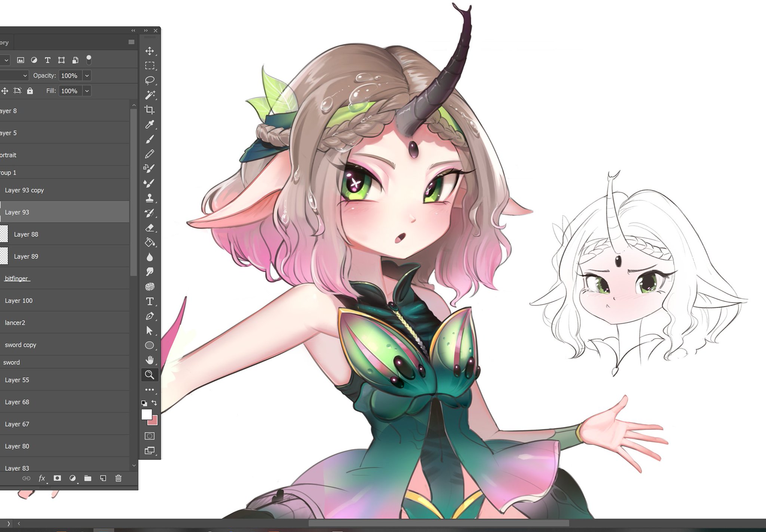Toggle Quick Mask mode
Image resolution: width=766 pixels, height=532 pixels.
click(x=150, y=436)
